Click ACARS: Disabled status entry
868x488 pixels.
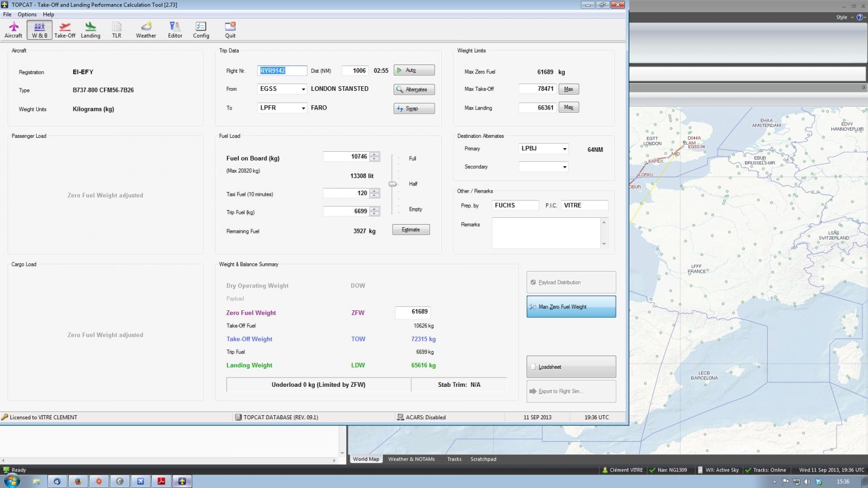click(421, 417)
